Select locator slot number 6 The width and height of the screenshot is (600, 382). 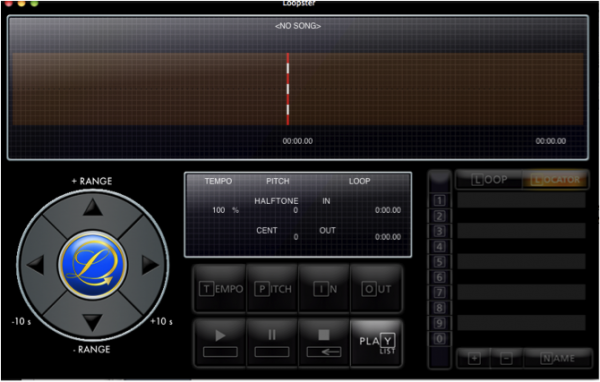(x=439, y=277)
